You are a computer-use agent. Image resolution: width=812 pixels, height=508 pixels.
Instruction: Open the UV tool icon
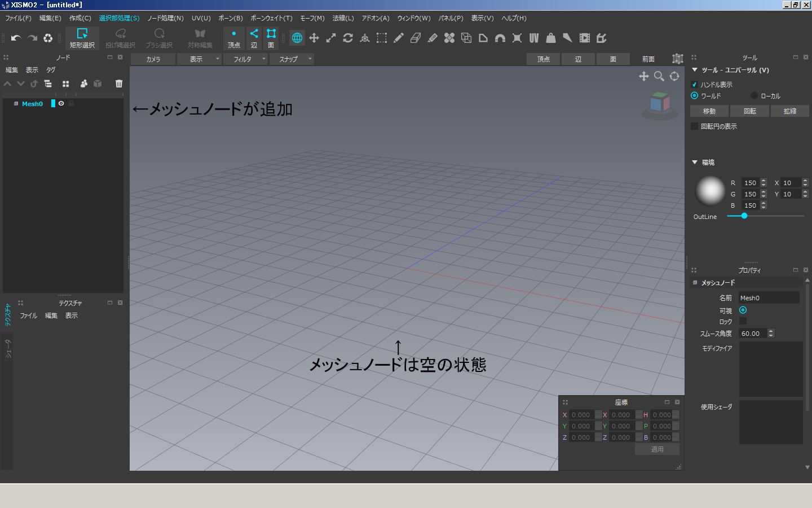point(534,38)
